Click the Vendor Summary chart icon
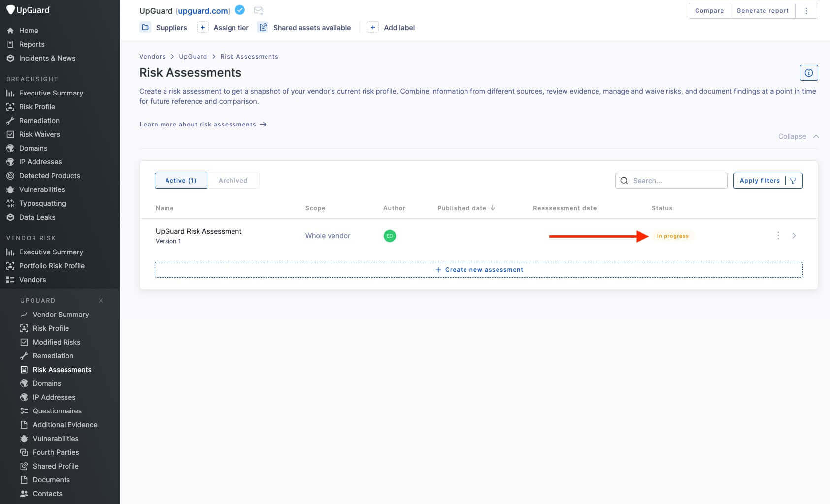The height and width of the screenshot is (504, 830). click(x=24, y=315)
